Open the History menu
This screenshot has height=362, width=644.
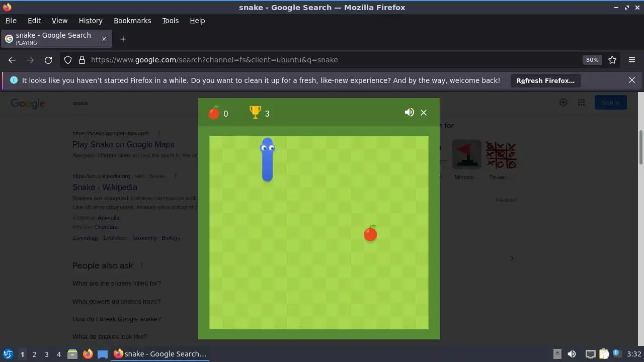91,21
